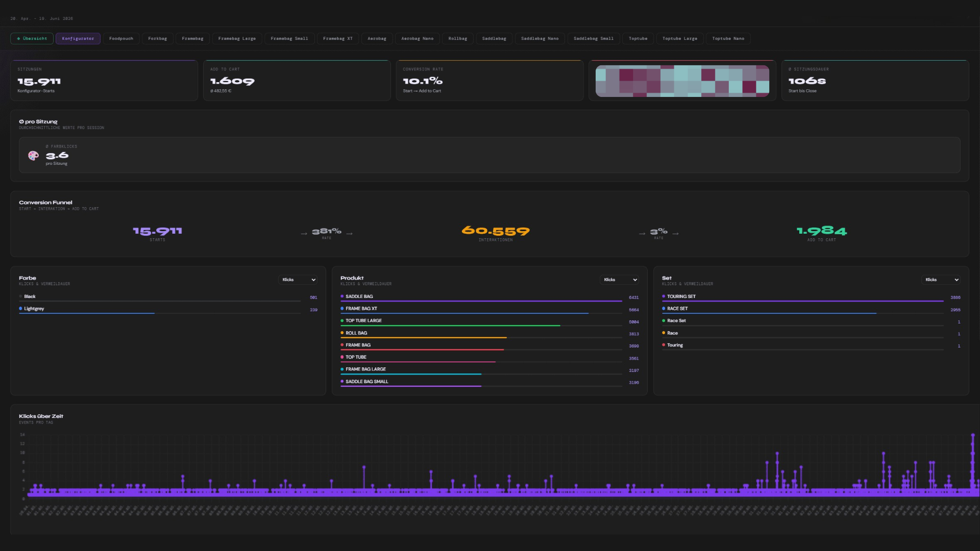
Task: Click the blurred mosaic card thumbnail
Action: (682, 81)
